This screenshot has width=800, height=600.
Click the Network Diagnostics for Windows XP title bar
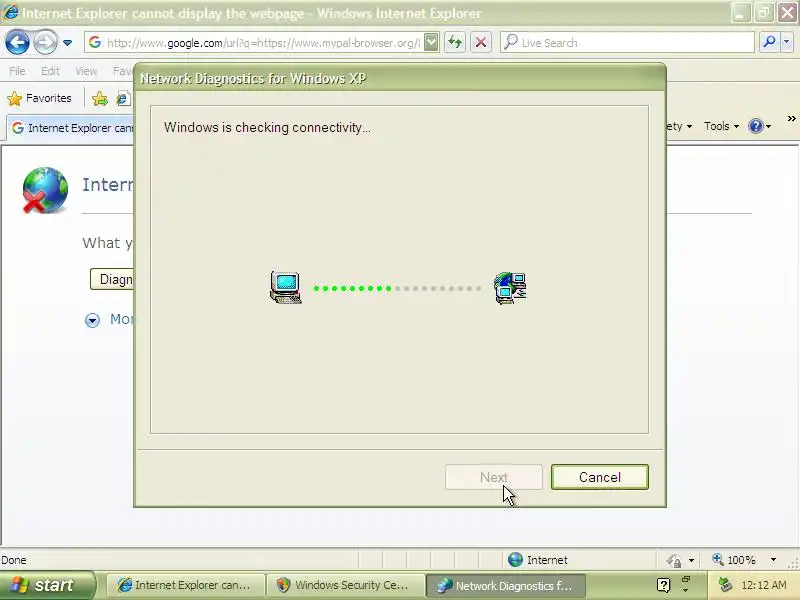point(400,78)
